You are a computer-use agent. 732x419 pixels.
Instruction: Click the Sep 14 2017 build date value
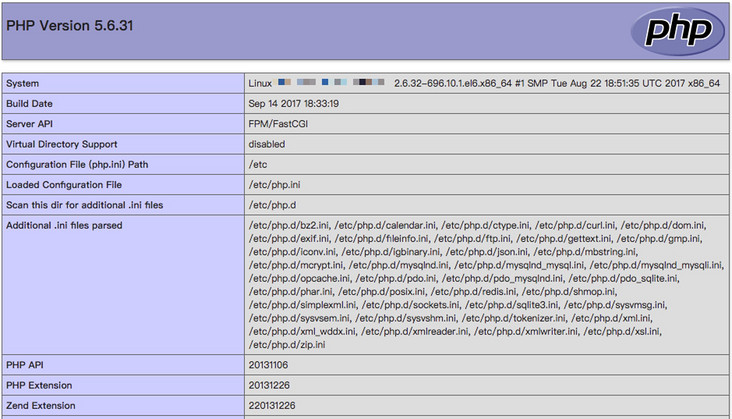pyautogui.click(x=294, y=103)
